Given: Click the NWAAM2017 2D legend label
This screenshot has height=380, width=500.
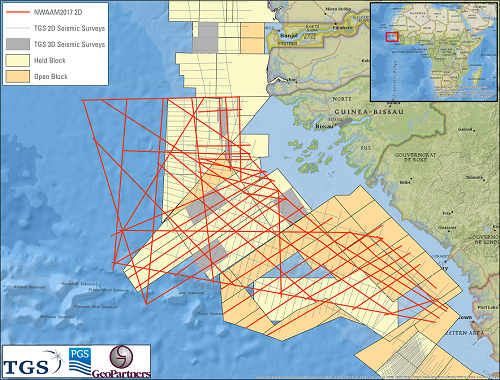Looking at the screenshot, I should click(x=58, y=12).
